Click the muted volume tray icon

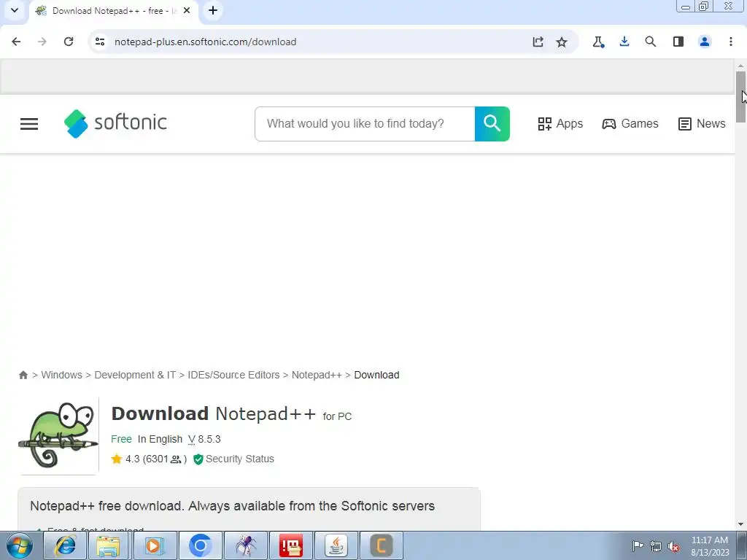click(x=673, y=547)
